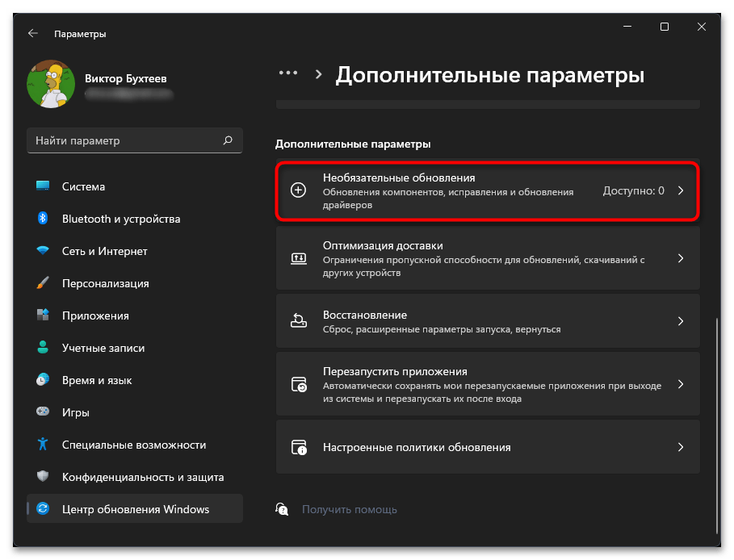The image size is (734, 560).
Task: Open Специальные возможности
Action: [x=135, y=445]
